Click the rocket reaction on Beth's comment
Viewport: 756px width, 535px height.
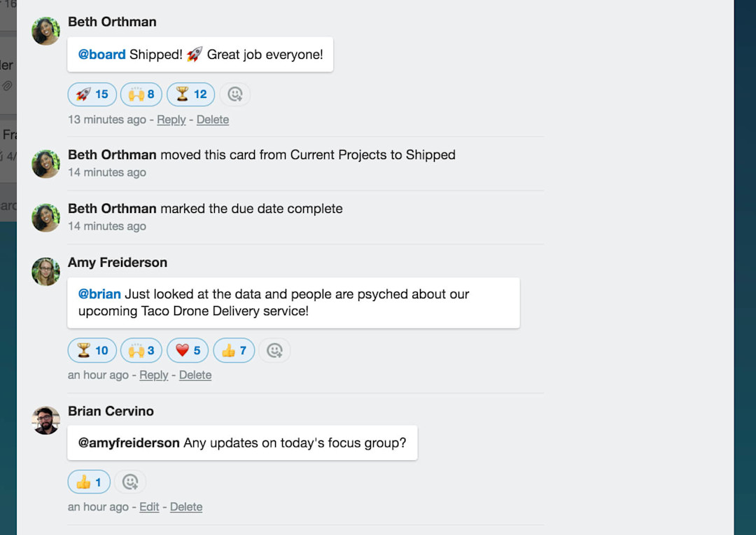point(92,94)
